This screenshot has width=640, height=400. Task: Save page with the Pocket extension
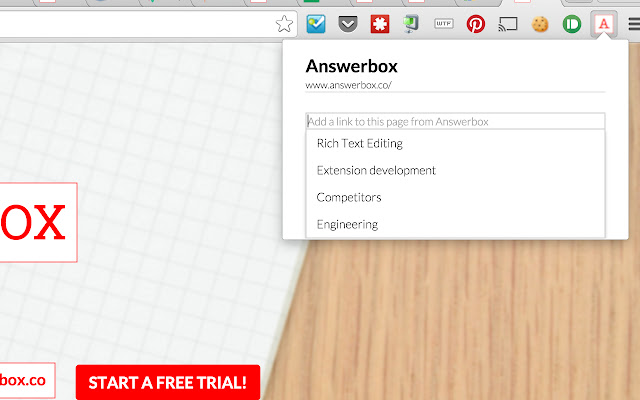point(348,24)
